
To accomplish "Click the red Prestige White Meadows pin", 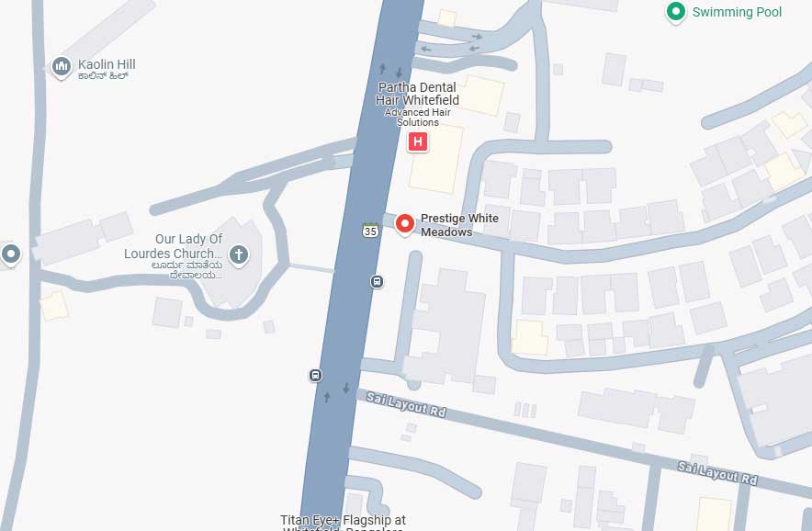I will coord(404,225).
